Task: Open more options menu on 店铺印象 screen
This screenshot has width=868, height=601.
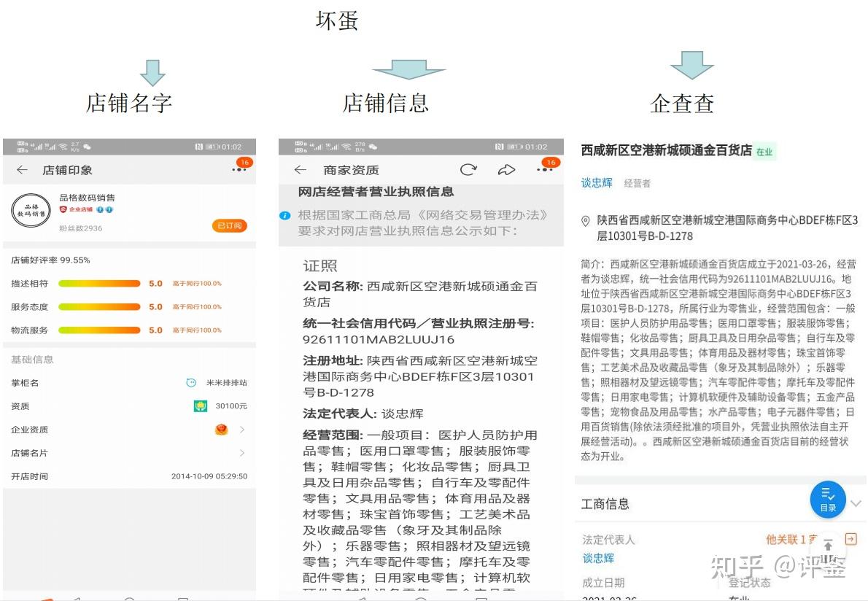Action: coord(239,169)
